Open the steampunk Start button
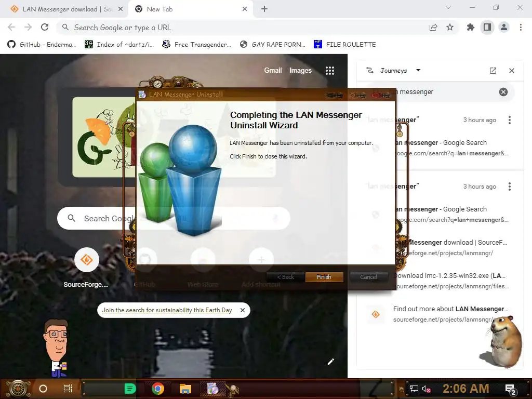 click(19, 389)
